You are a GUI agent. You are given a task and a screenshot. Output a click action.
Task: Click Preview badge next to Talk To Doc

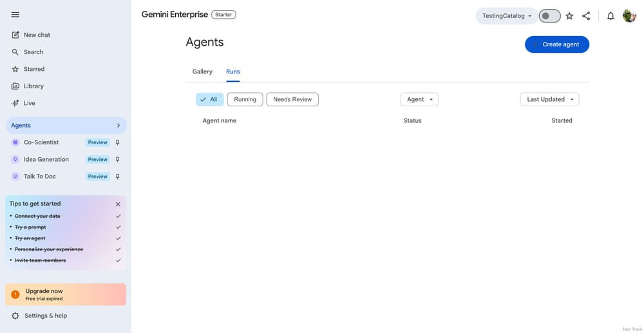point(98,176)
